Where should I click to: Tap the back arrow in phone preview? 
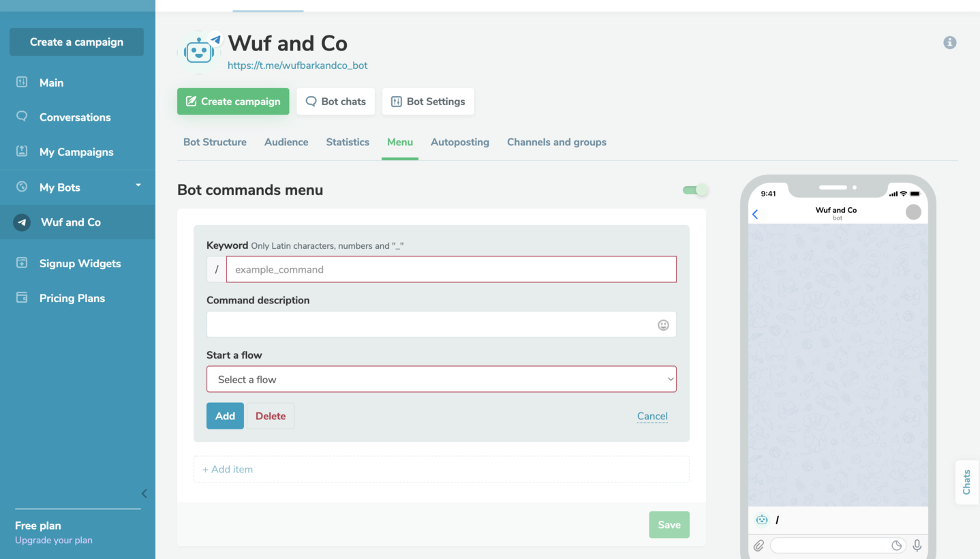pos(755,214)
